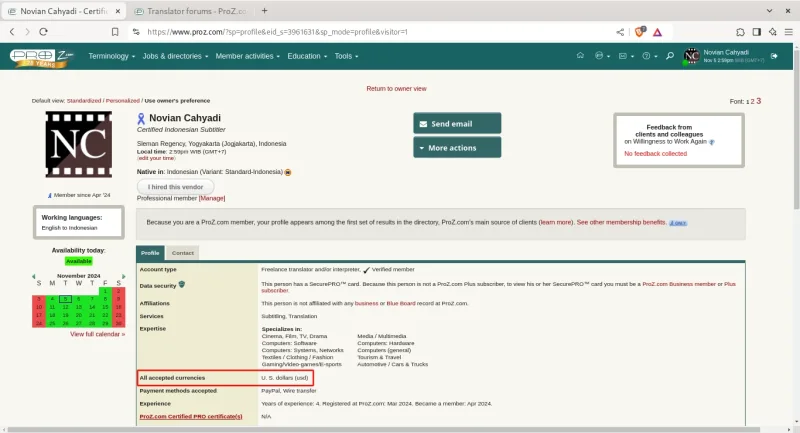
Task: Open the help question mark icon
Action: click(649, 56)
